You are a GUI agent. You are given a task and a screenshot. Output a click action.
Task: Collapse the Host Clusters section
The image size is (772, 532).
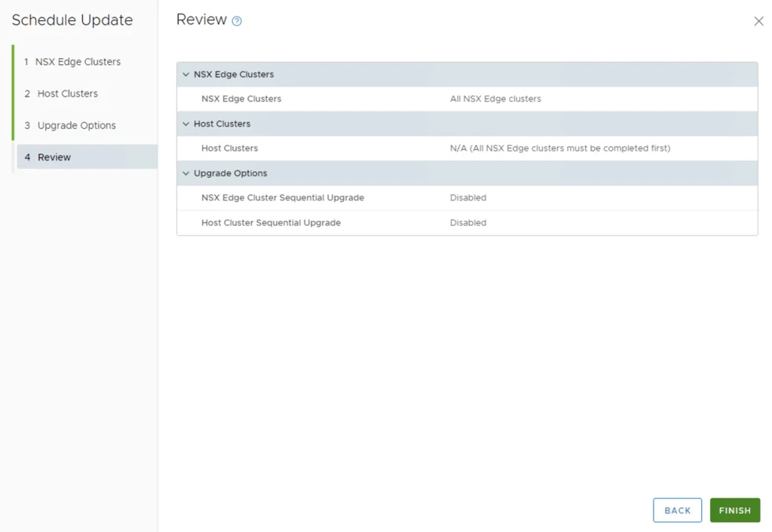pos(185,124)
